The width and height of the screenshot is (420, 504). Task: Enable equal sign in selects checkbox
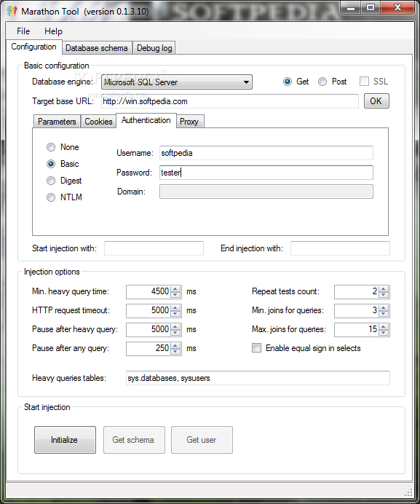(x=256, y=348)
